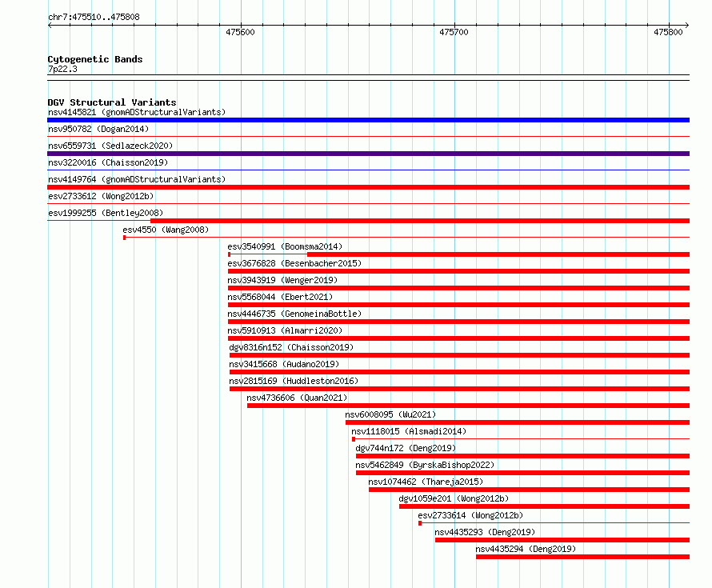Select esv3676828 (Besenbacher2015) label
This screenshot has height=588, width=712.
click(x=294, y=263)
